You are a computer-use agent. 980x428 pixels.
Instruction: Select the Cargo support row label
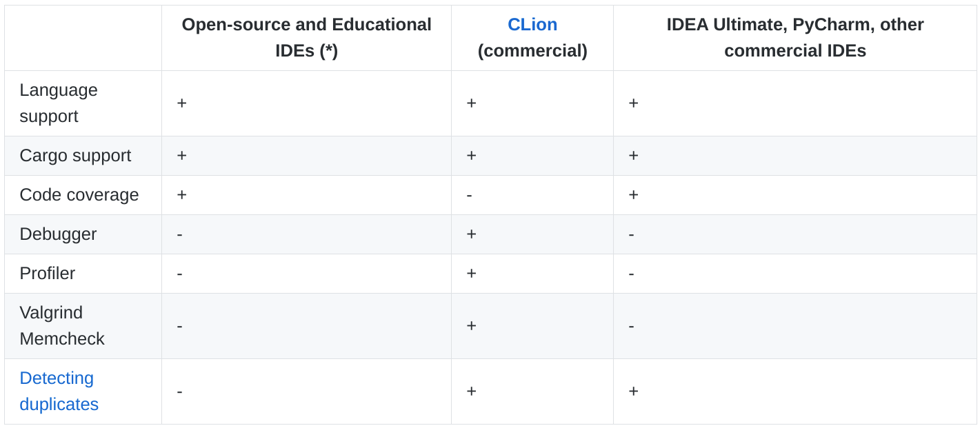(75, 156)
